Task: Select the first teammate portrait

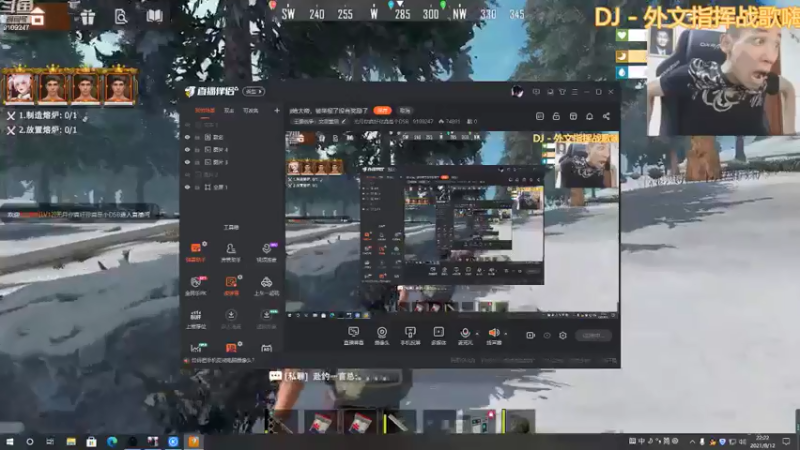Action: [20, 86]
